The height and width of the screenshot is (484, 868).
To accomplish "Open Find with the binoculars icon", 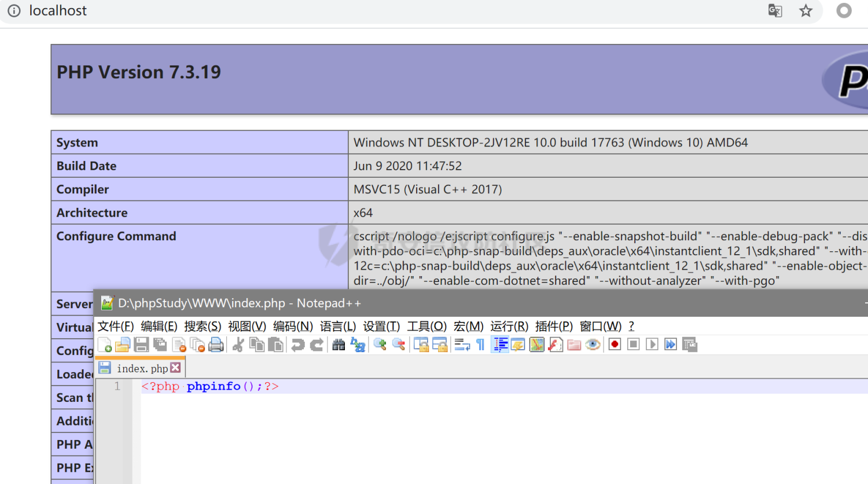I will pos(339,345).
